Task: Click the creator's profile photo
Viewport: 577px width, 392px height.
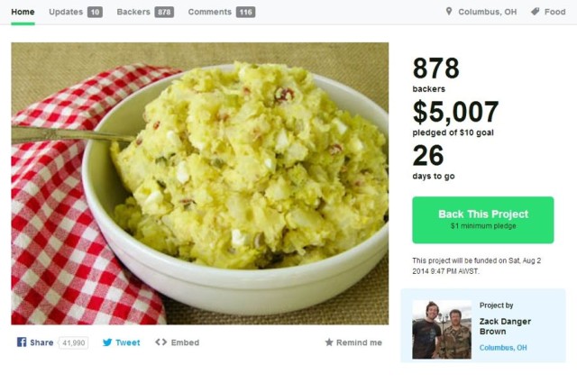Action: [442, 330]
